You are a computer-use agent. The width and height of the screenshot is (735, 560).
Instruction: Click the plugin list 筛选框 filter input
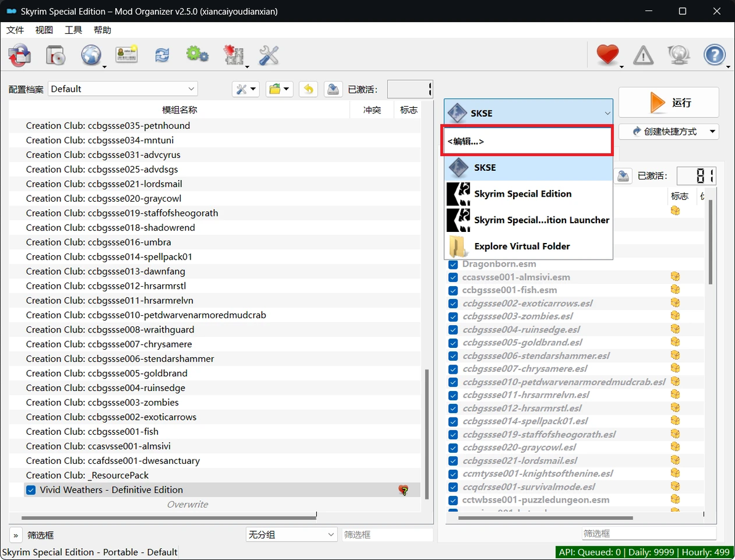(649, 533)
